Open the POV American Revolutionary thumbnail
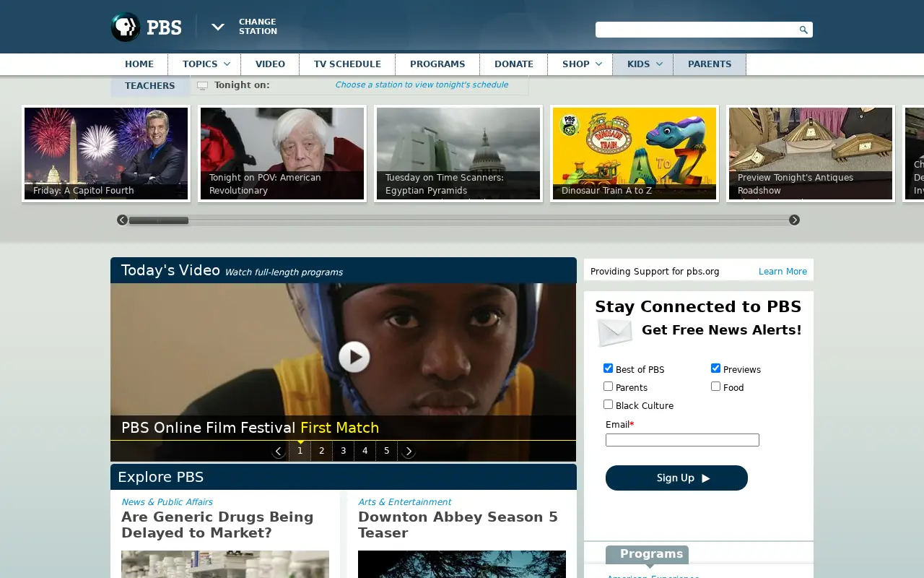 click(x=282, y=154)
